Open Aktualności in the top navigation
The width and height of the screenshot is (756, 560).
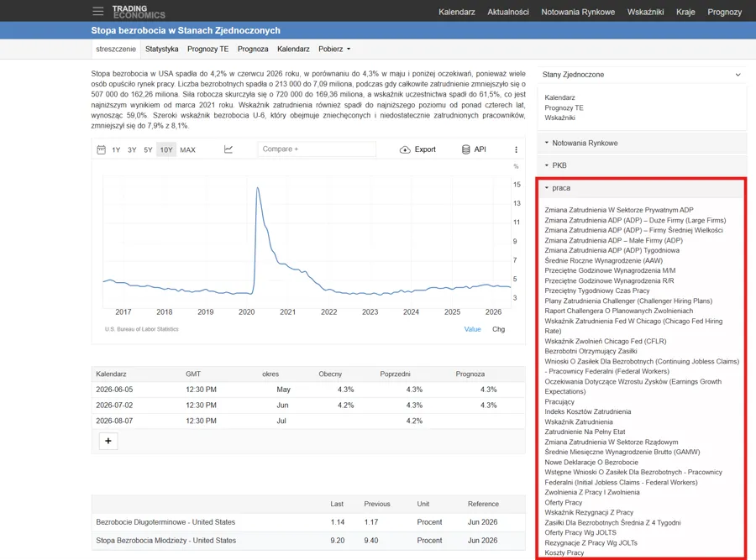508,12
